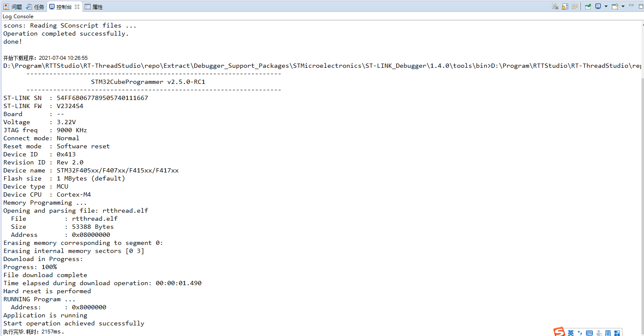Click the Log Console label
Screen dimensions: 644x336
18,16
